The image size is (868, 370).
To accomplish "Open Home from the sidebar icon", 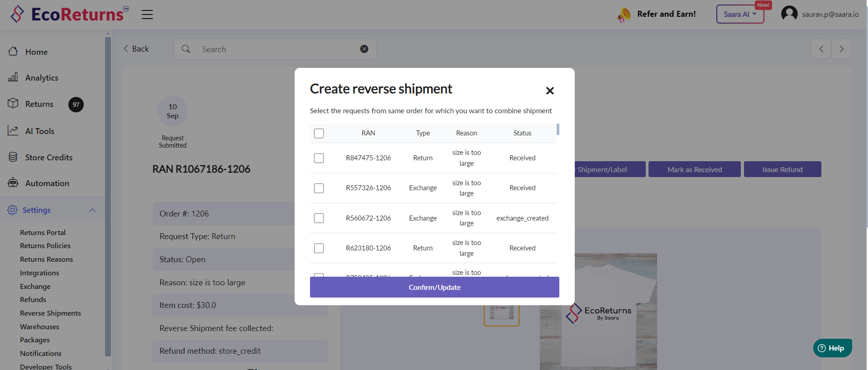I will (x=13, y=52).
